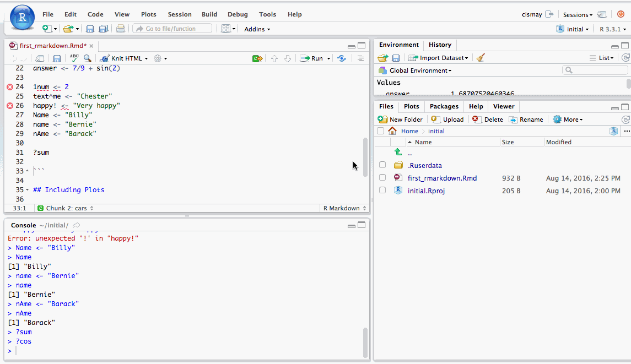Open the Knit HTML dropdown arrow
Screen dimensions: 631x364
click(x=147, y=58)
